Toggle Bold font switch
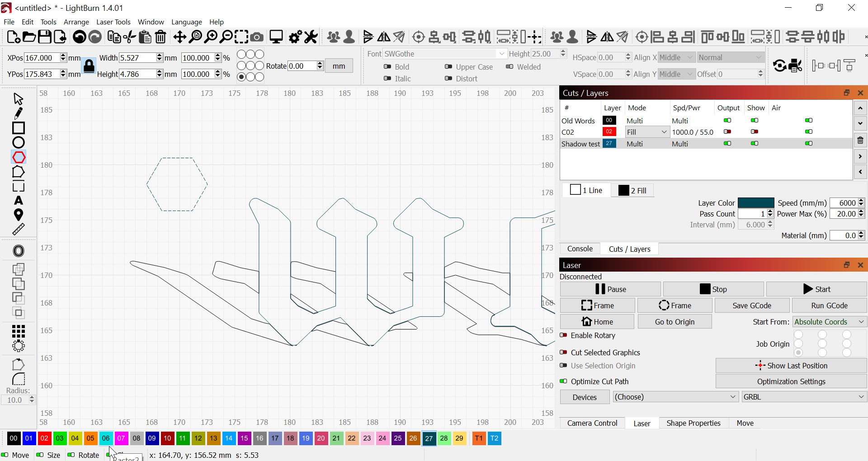Image resolution: width=868 pixels, height=461 pixels. pos(387,66)
